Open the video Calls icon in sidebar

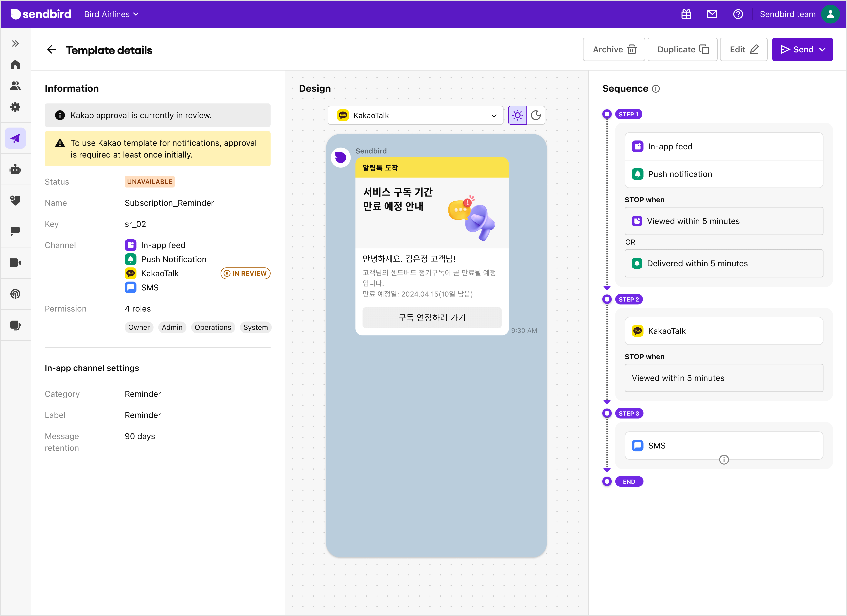15,263
